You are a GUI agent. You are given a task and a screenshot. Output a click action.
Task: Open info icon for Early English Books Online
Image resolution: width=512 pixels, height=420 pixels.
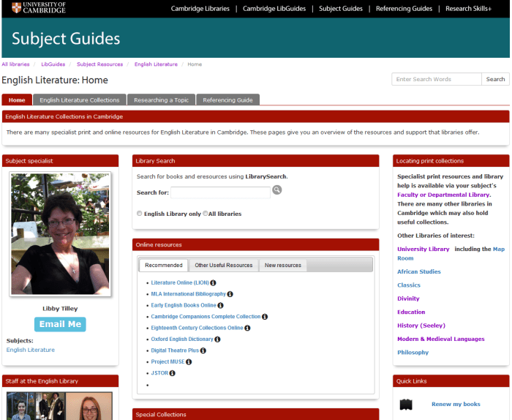coord(220,305)
